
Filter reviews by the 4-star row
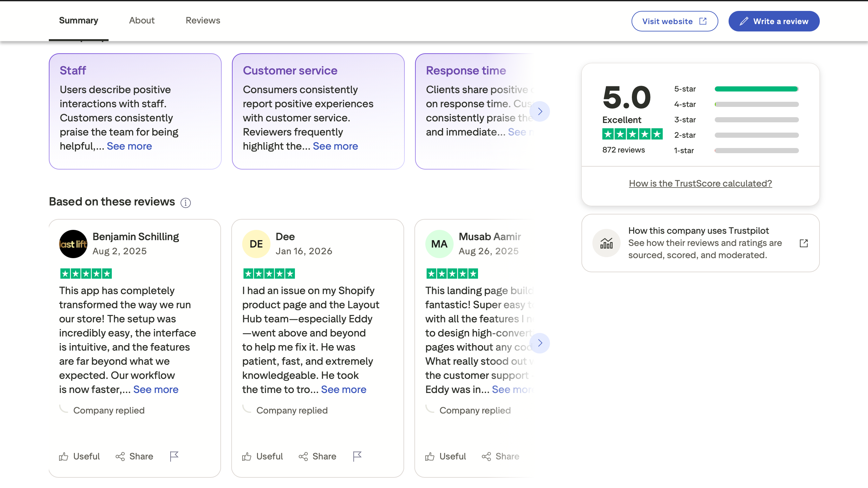click(736, 104)
